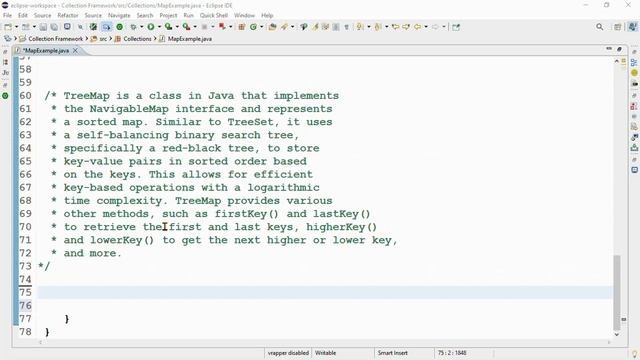
Task: Click the Open Type folder icon
Action: click(x=272, y=27)
